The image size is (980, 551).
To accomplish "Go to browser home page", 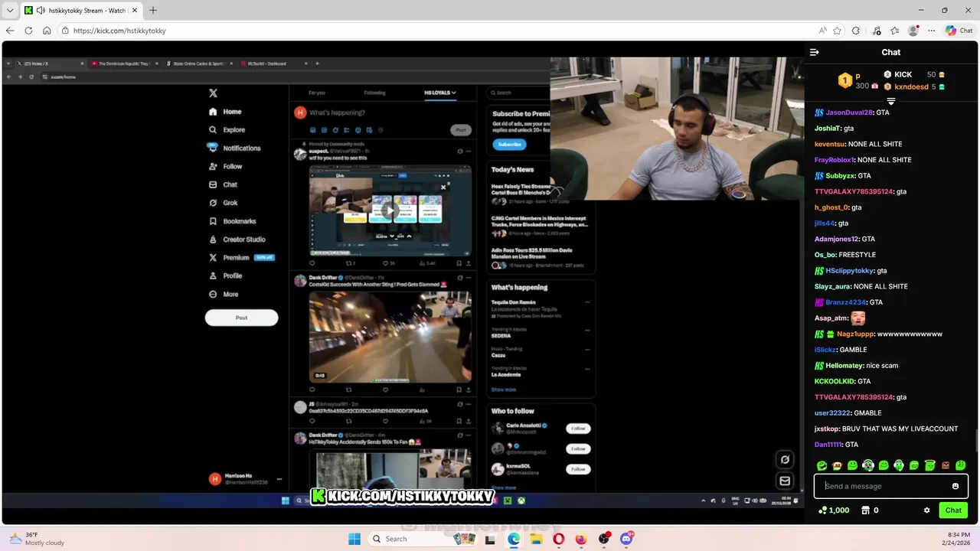I will click(47, 31).
